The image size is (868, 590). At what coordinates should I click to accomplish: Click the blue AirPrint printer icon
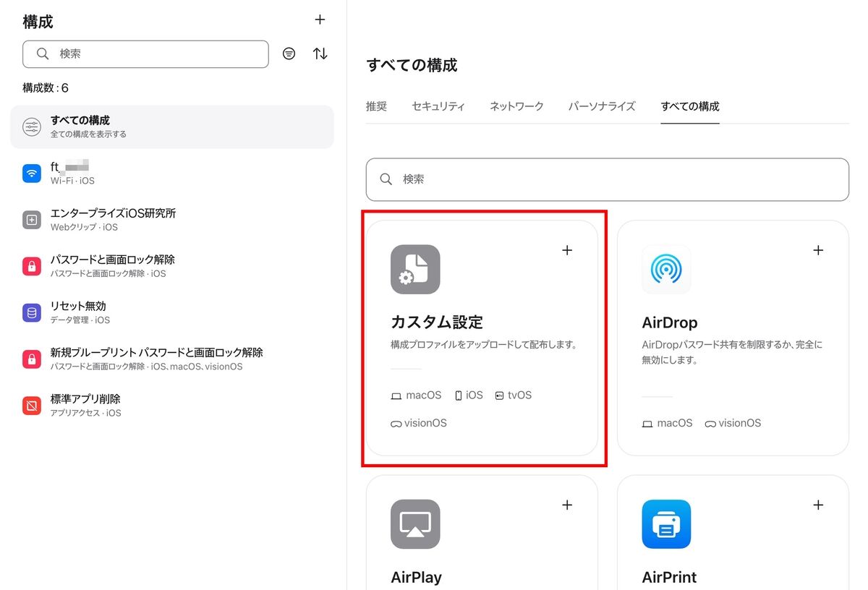tap(666, 524)
